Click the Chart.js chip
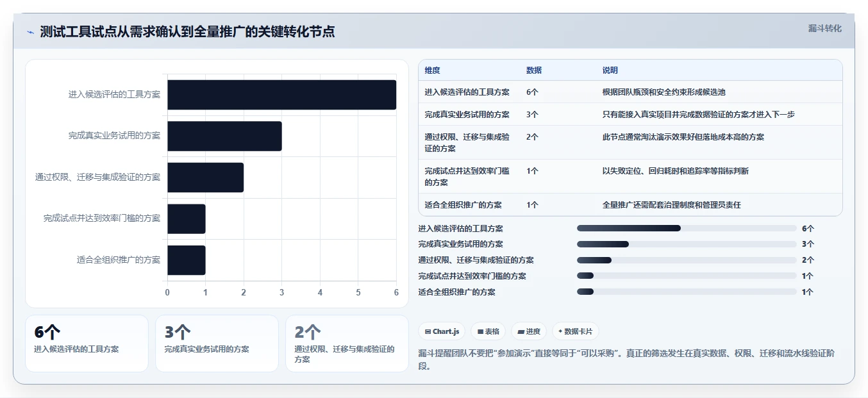The height and width of the screenshot is (398, 868). coord(442,331)
